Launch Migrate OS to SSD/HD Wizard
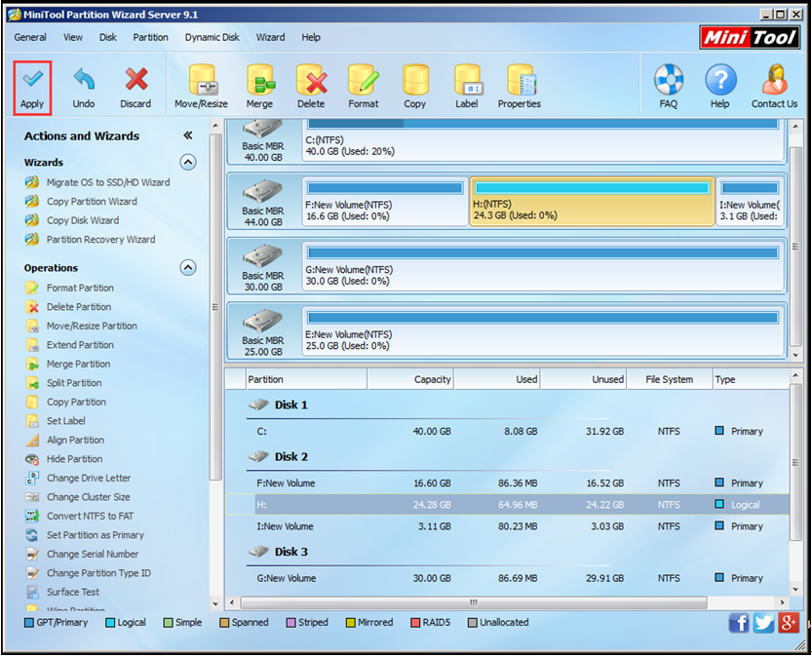Screen dimensions: 812x657 (x=97, y=182)
